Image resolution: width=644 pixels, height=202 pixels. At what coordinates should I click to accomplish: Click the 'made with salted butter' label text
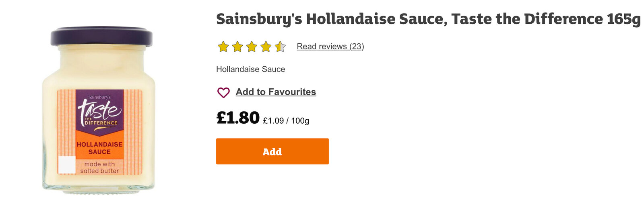click(99, 167)
